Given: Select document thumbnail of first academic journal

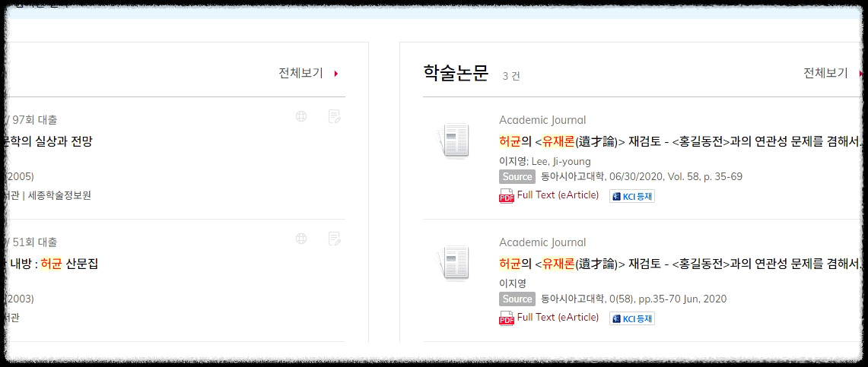Looking at the screenshot, I should pos(452,142).
